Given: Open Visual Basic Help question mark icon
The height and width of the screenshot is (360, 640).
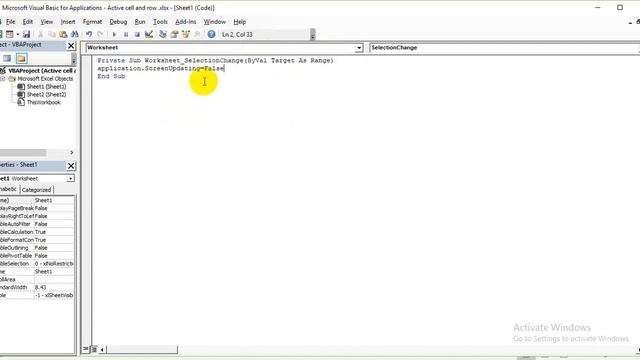Looking at the screenshot, I should (211, 35).
